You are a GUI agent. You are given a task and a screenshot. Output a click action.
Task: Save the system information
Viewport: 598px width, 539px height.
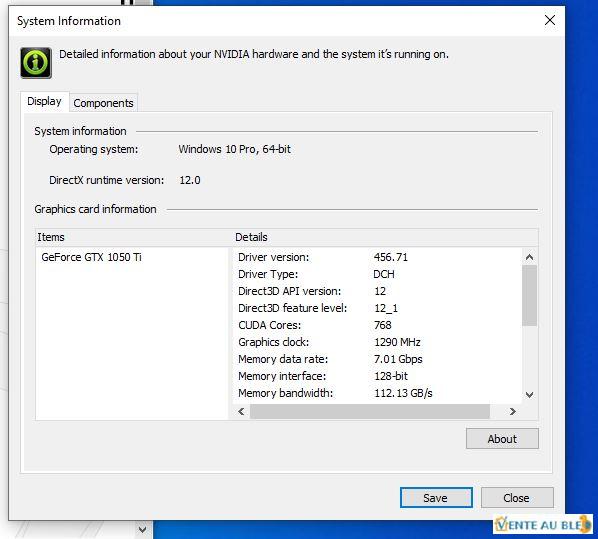436,497
